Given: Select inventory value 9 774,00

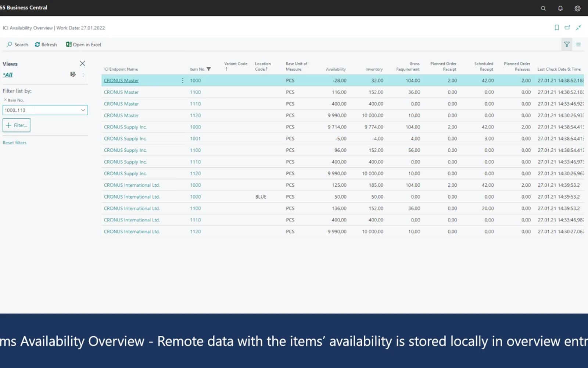Looking at the screenshot, I should tap(374, 127).
